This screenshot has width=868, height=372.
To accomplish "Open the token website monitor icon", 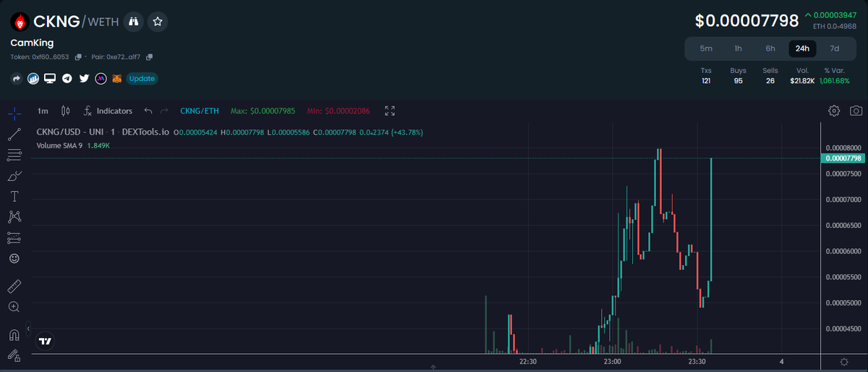I will [x=50, y=78].
